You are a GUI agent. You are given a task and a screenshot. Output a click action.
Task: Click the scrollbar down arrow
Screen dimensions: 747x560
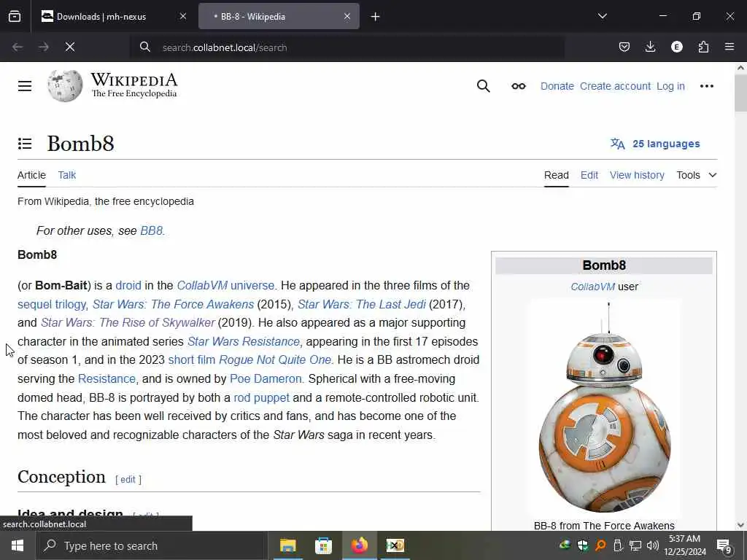[740, 525]
